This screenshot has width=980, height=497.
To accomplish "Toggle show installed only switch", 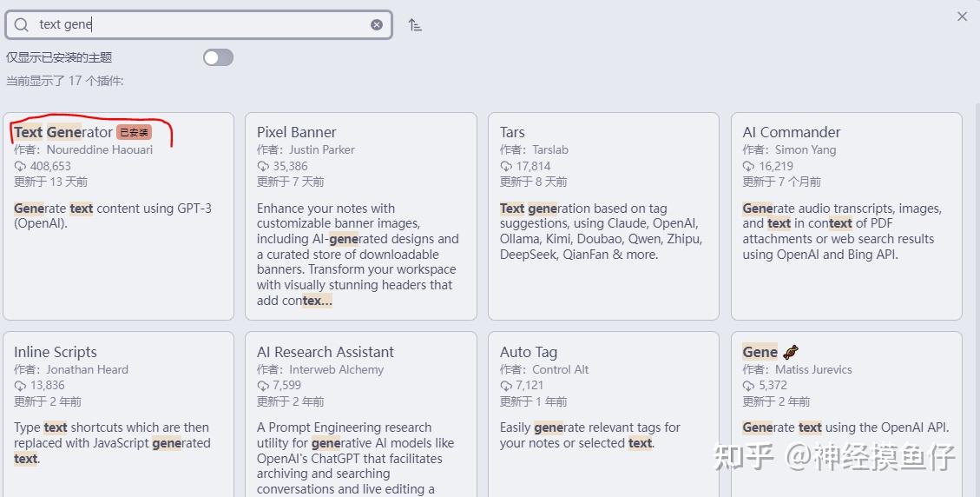I will [218, 57].
